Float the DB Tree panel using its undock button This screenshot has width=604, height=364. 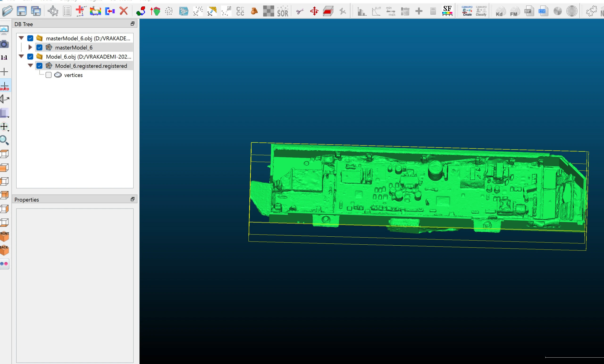pos(133,24)
